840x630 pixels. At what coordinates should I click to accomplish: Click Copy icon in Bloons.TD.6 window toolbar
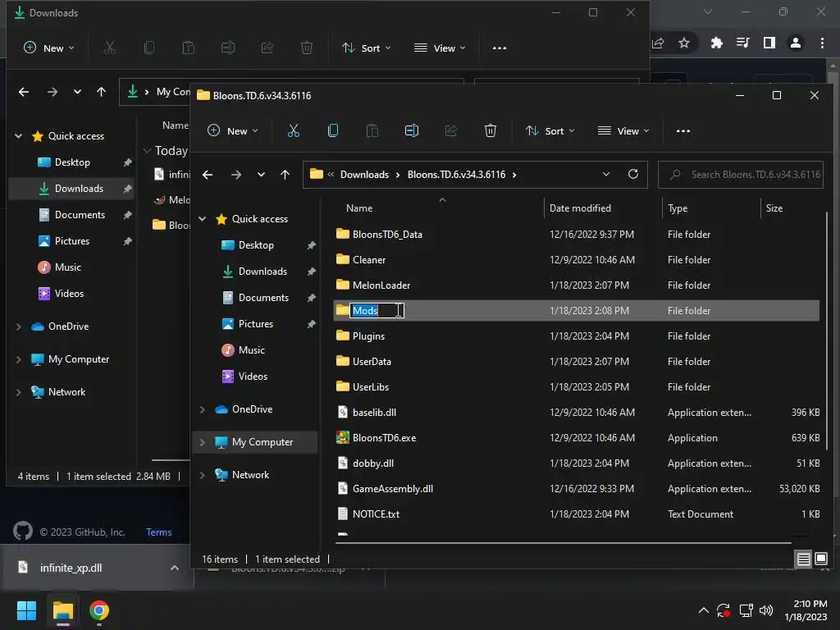click(x=333, y=130)
